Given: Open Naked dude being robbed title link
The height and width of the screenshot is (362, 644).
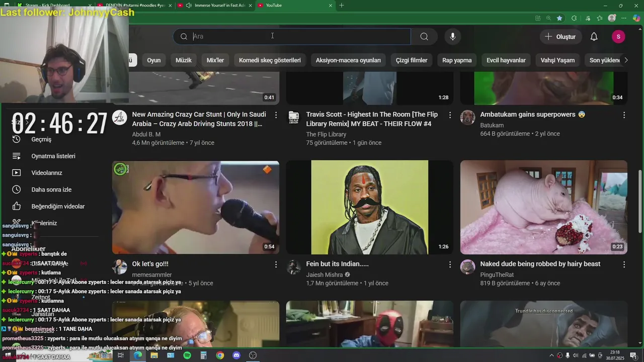Looking at the screenshot, I should (540, 264).
